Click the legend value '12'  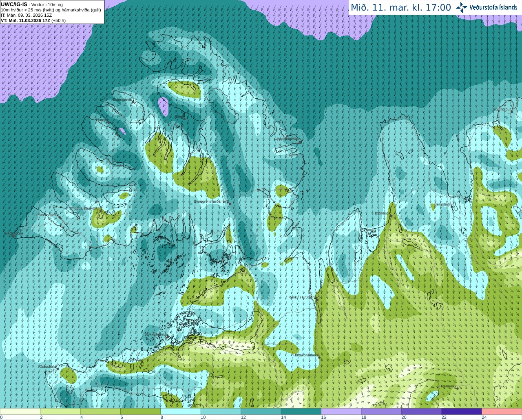(x=243, y=417)
